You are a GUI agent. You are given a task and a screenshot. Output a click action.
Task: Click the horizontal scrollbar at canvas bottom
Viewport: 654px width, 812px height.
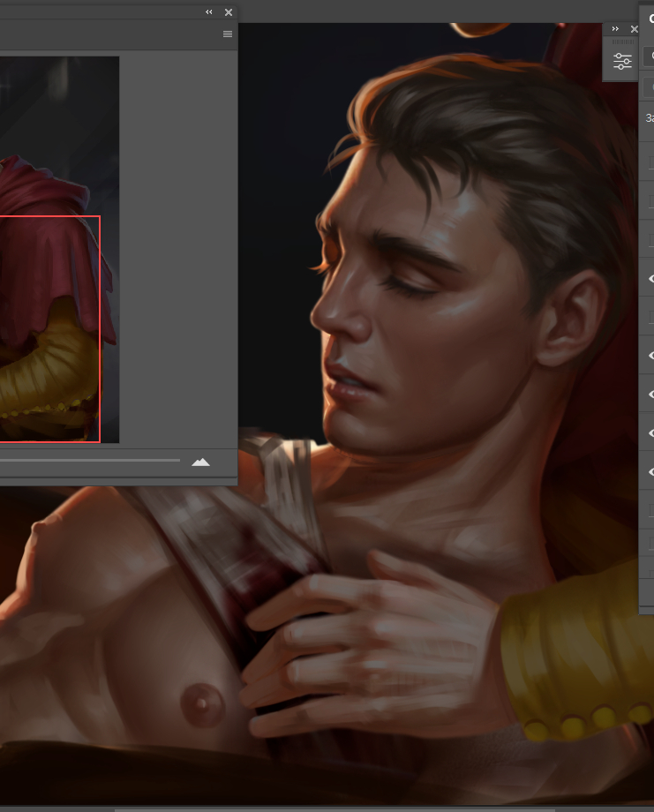point(335,807)
